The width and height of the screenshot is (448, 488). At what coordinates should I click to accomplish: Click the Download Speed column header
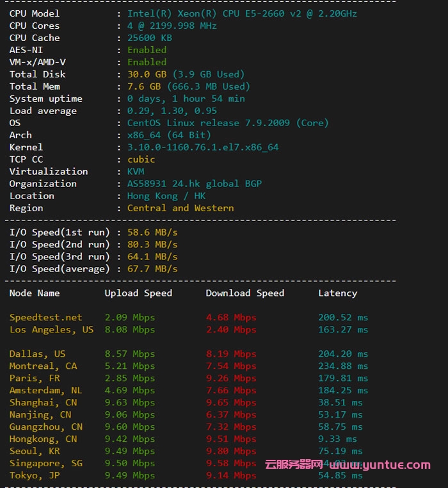(244, 293)
